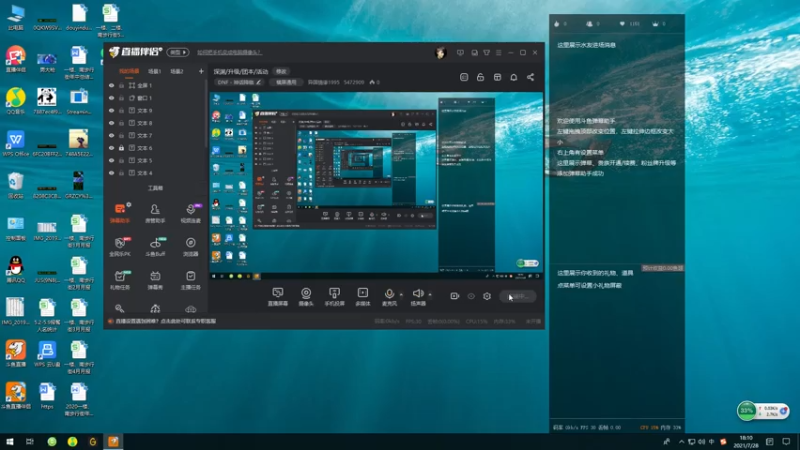
Task: Click the stream preview canvas
Action: pos(377,186)
